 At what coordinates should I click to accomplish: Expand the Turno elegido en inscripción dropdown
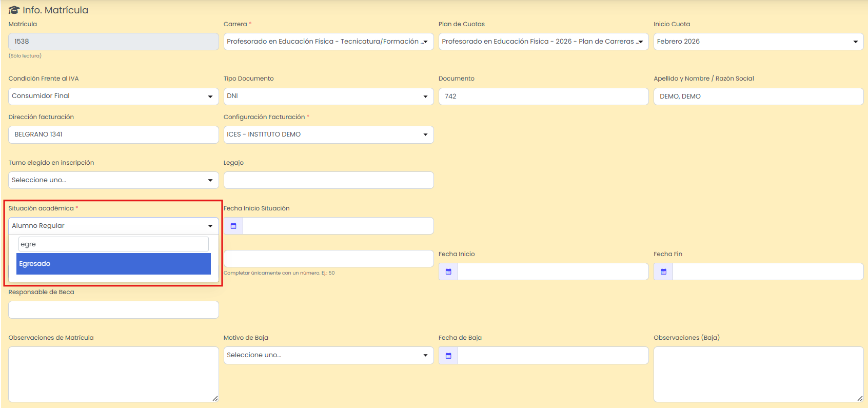(x=113, y=180)
